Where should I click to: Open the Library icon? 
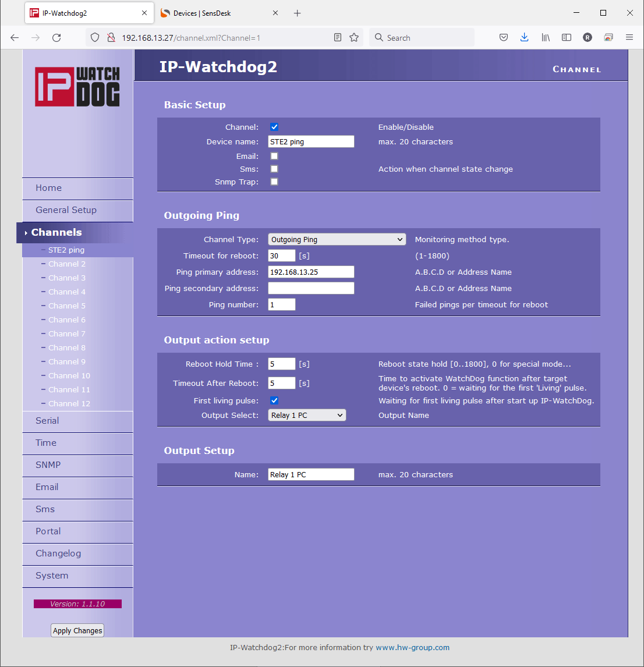point(546,37)
